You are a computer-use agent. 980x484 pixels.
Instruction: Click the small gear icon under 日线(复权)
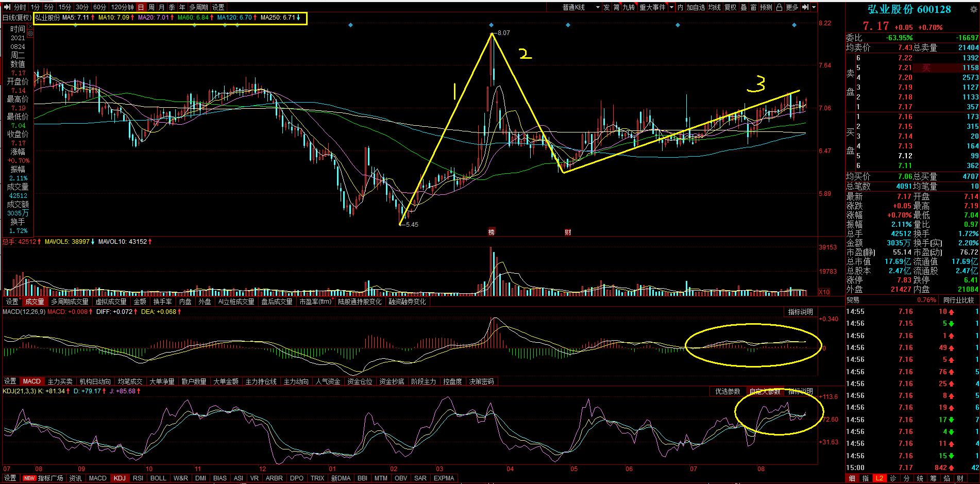click(30, 34)
